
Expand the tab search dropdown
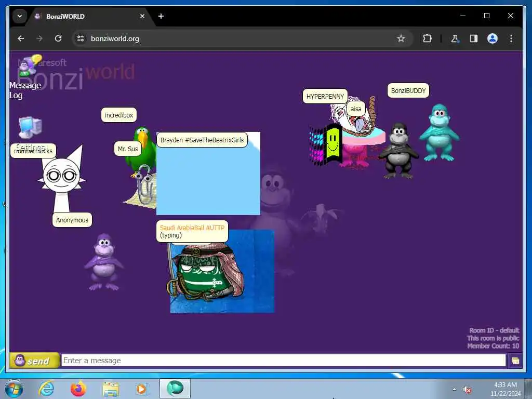point(20,16)
